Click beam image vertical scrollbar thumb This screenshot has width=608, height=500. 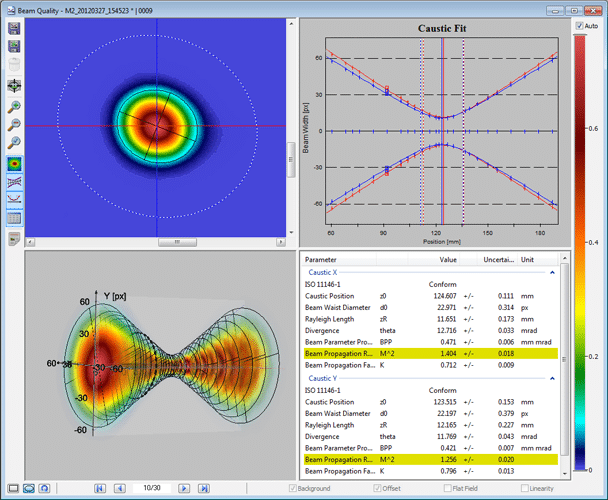pyautogui.click(x=291, y=160)
